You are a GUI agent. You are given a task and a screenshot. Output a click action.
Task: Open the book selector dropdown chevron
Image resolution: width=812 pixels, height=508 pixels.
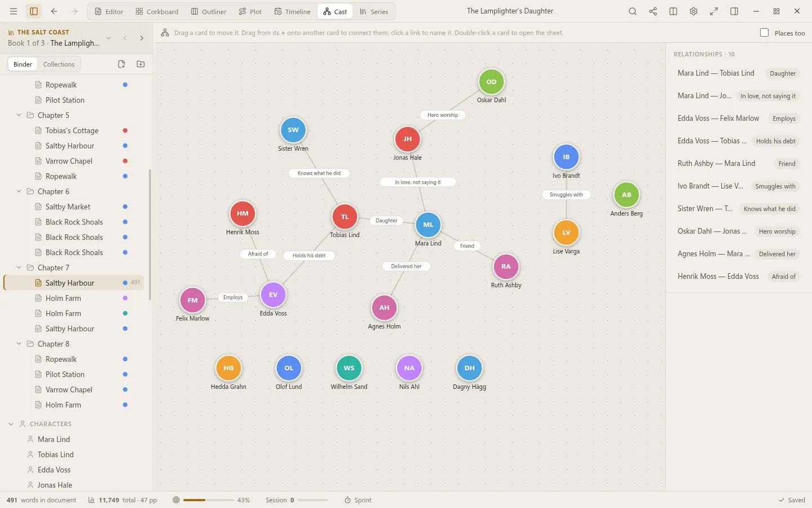coord(109,38)
